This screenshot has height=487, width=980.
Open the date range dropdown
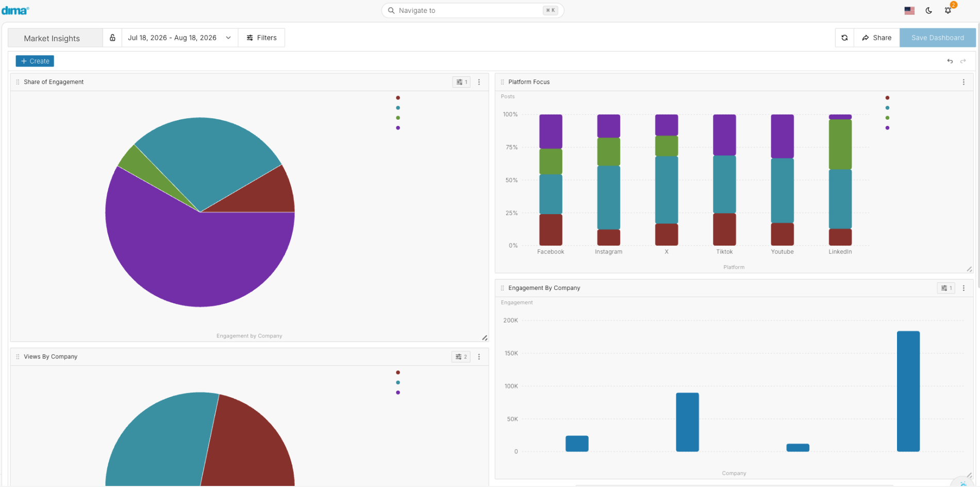click(x=179, y=38)
